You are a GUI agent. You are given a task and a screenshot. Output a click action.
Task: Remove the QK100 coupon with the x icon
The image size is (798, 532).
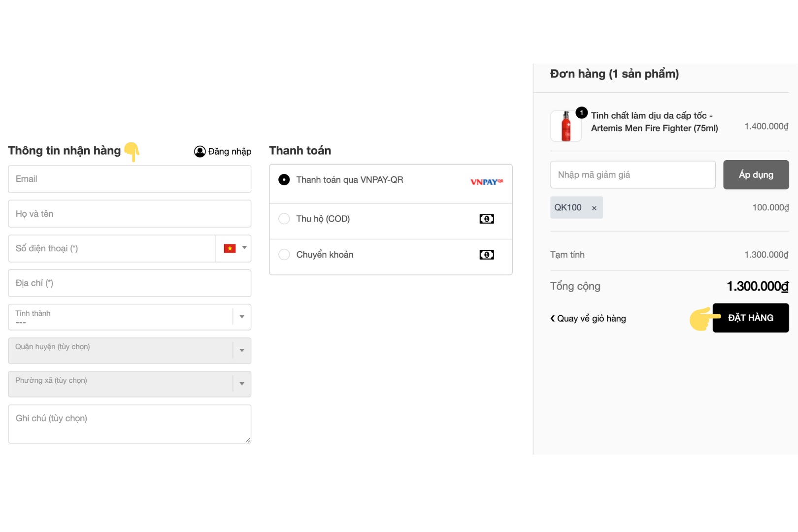pyautogui.click(x=594, y=208)
